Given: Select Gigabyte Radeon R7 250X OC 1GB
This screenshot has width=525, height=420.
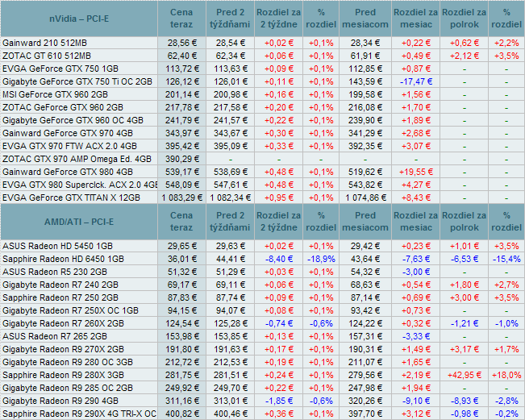Looking at the screenshot, I should pyautogui.click(x=70, y=310).
